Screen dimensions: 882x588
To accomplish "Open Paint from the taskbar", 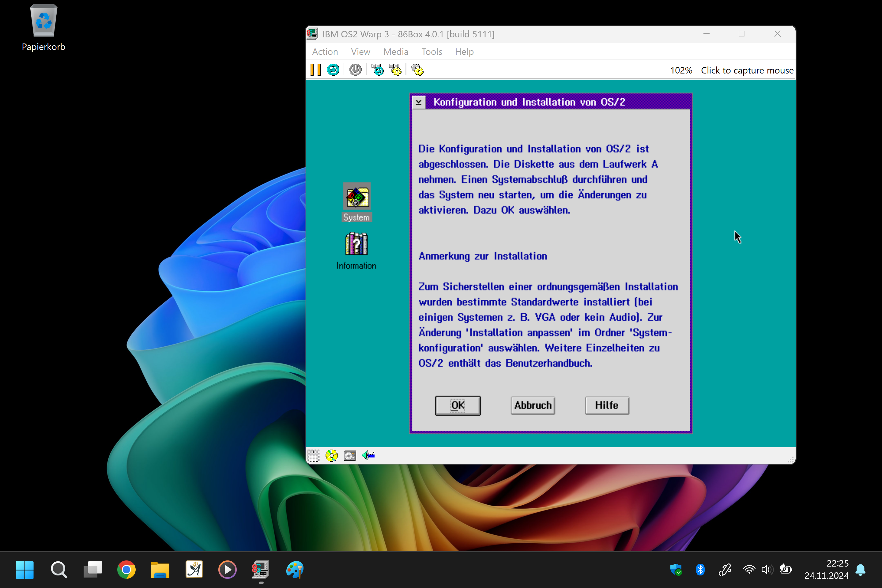I will (x=295, y=570).
